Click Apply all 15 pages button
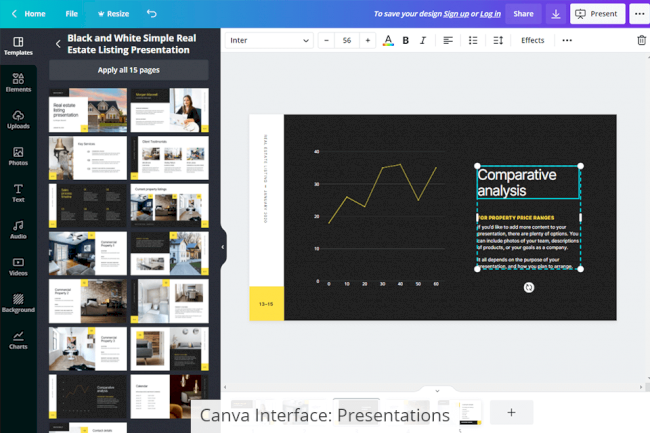650x433 pixels. tap(129, 70)
